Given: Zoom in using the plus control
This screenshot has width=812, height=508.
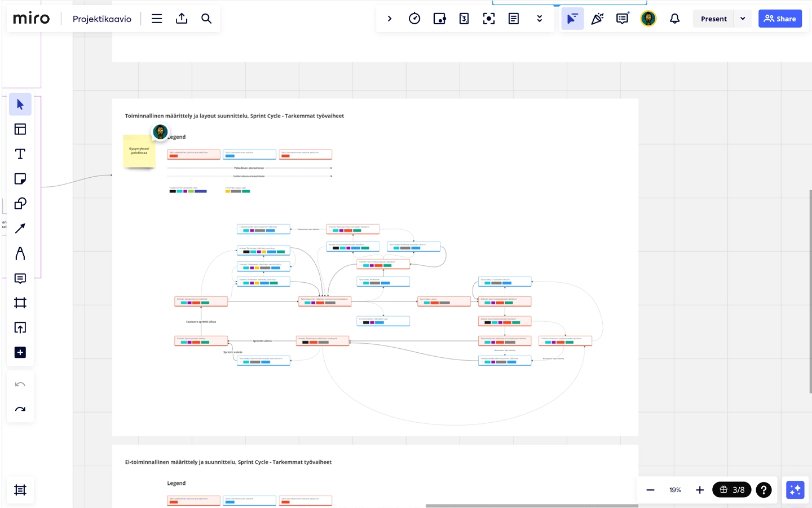Looking at the screenshot, I should pyautogui.click(x=699, y=489).
